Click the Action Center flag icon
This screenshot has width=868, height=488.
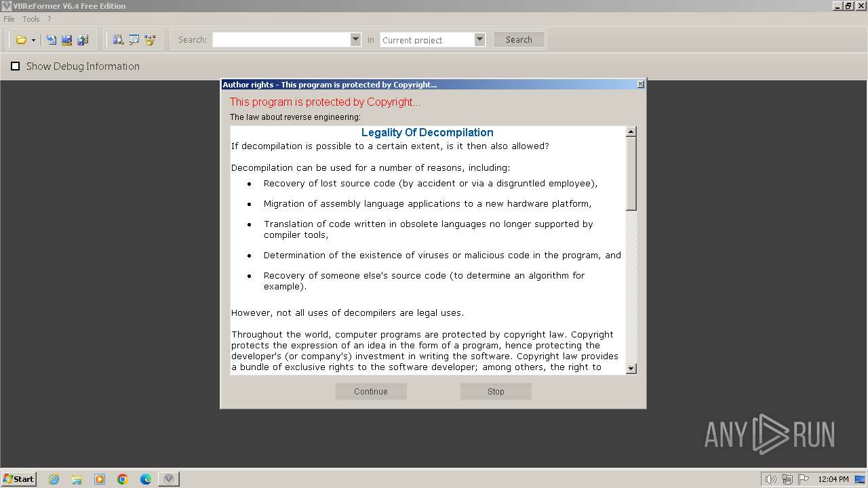click(x=804, y=479)
